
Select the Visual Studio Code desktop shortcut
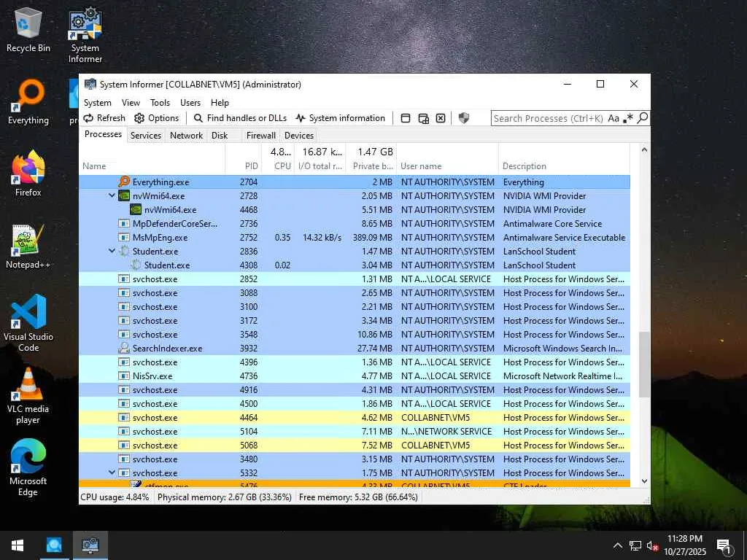coord(28,323)
